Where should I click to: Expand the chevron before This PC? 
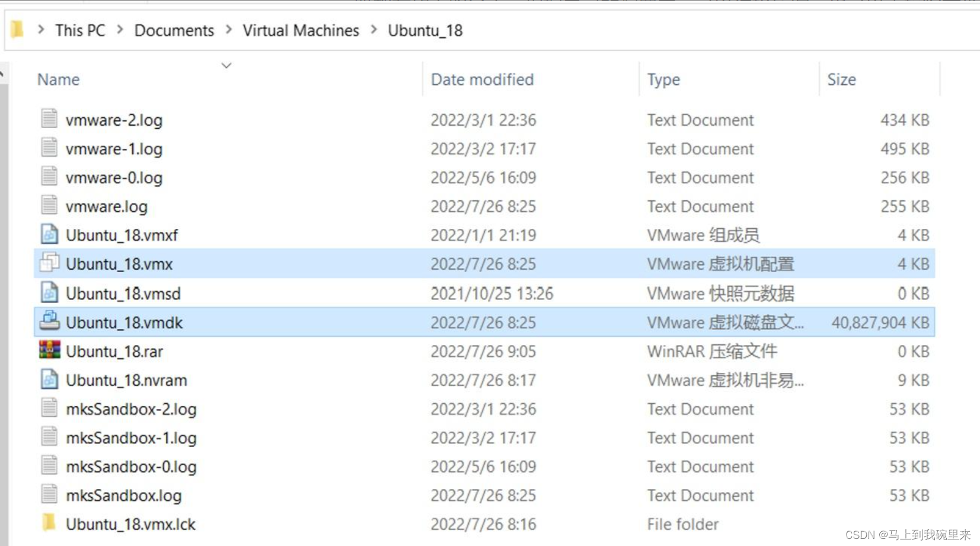click(41, 29)
